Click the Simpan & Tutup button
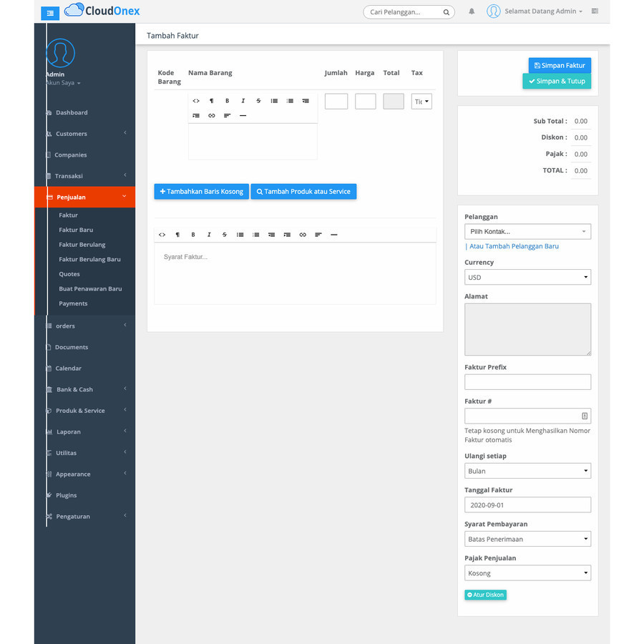This screenshot has width=644, height=644. [x=557, y=81]
